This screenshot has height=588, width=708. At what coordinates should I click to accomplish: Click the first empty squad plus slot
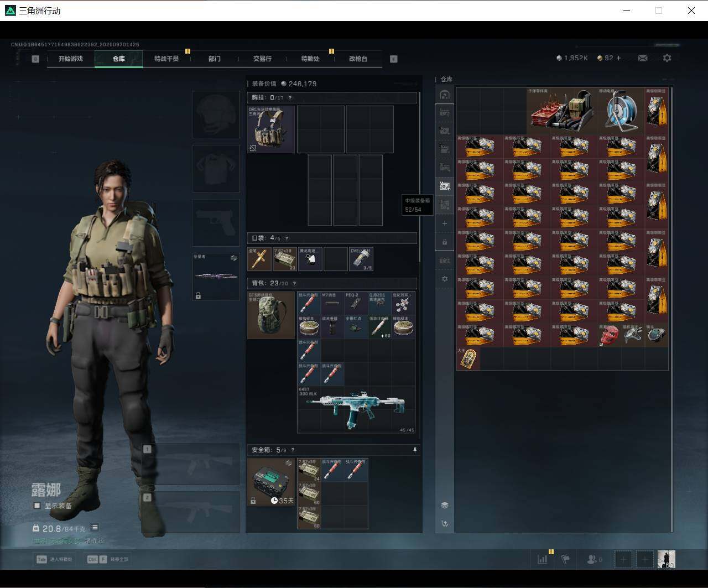[x=623, y=559]
